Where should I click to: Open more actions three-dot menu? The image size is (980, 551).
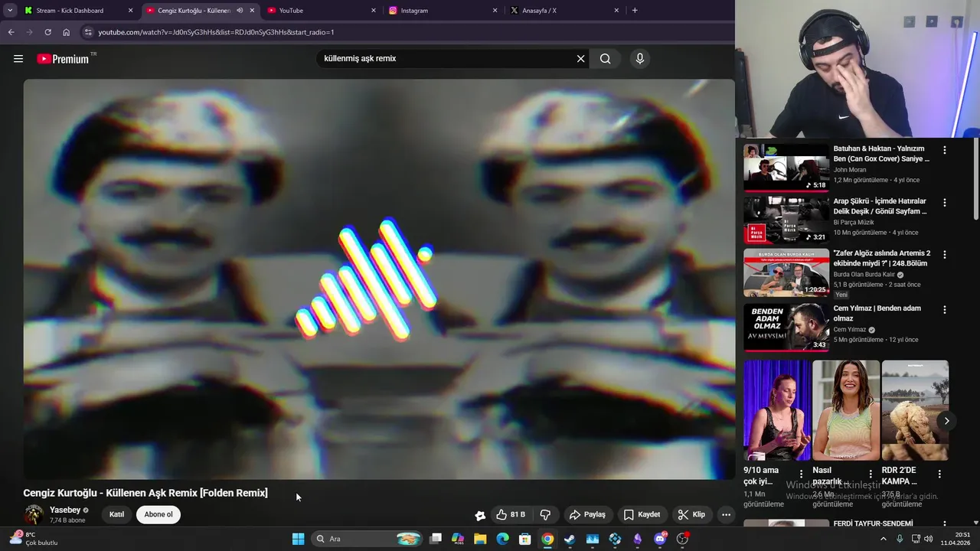726,514
